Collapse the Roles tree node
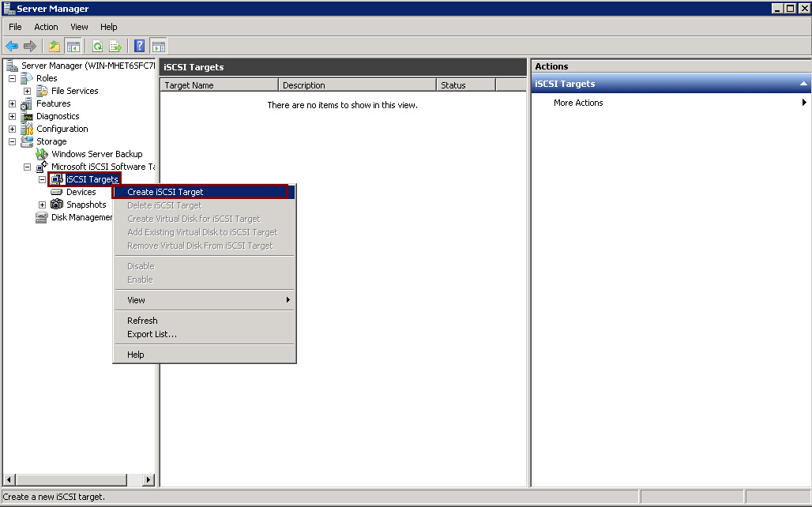This screenshot has height=507, width=812. (x=13, y=78)
